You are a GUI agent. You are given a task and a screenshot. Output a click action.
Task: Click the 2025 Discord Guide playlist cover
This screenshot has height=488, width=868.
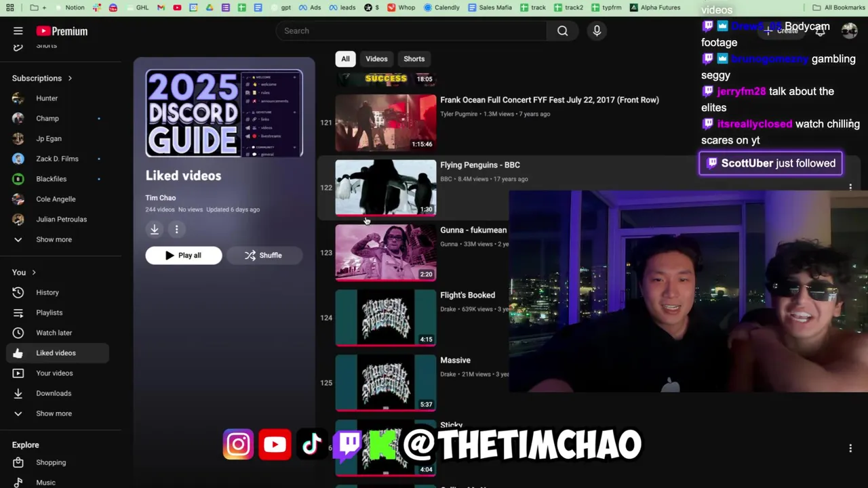click(x=224, y=113)
